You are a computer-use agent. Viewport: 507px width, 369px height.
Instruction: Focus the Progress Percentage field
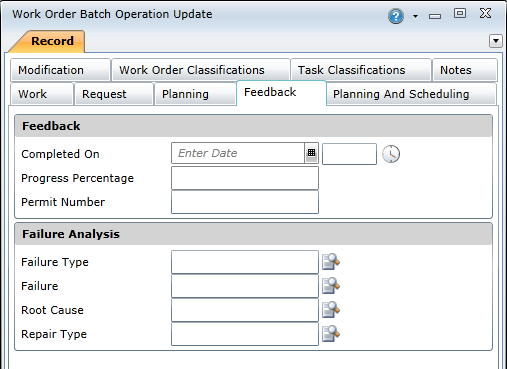[x=245, y=178]
